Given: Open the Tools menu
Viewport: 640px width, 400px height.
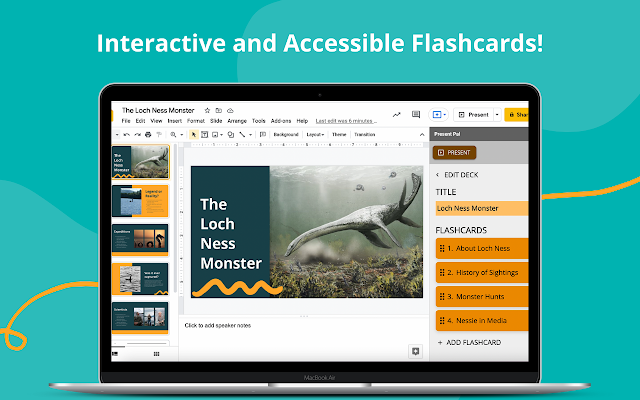Looking at the screenshot, I should pyautogui.click(x=259, y=121).
